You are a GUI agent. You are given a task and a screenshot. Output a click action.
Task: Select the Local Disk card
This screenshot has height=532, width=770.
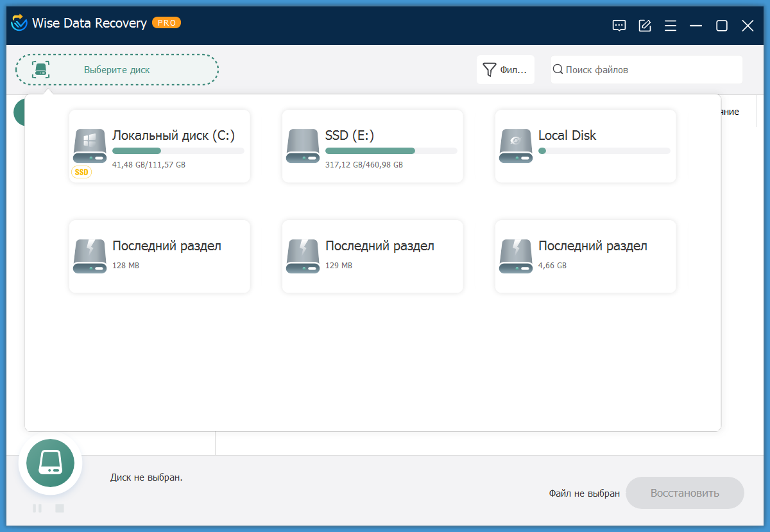(x=585, y=146)
